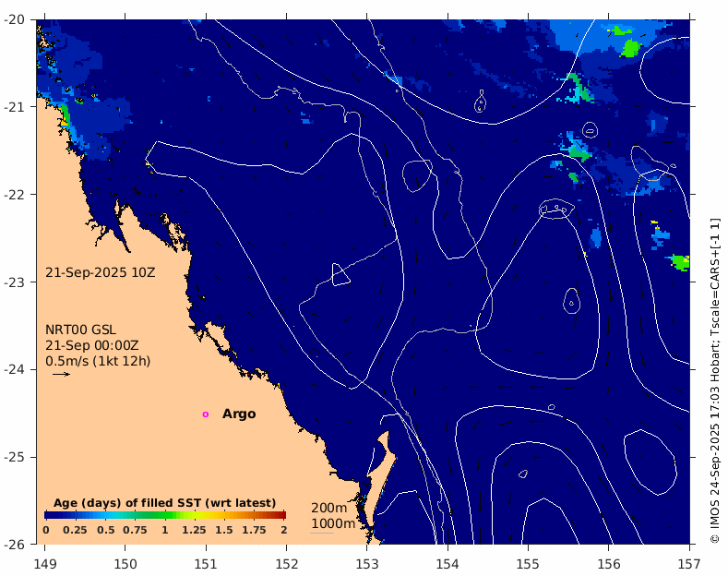Click the '0.5m/s (1kt 12h)' scale text

tap(98, 361)
